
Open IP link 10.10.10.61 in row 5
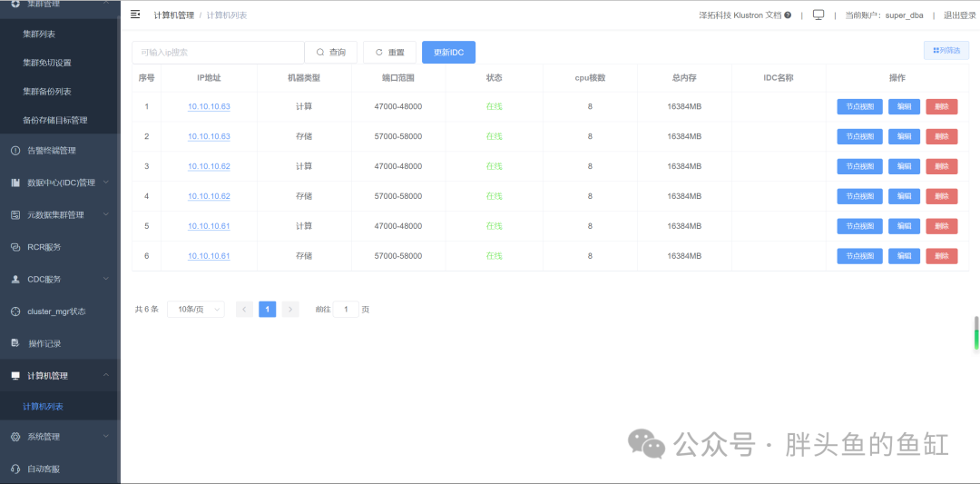pos(209,226)
